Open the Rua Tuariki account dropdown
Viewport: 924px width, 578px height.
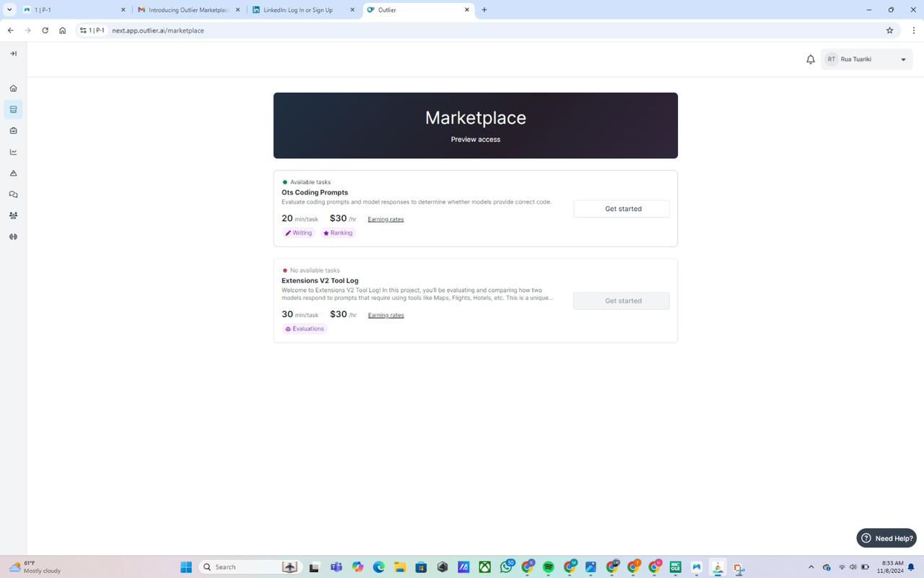pos(866,59)
